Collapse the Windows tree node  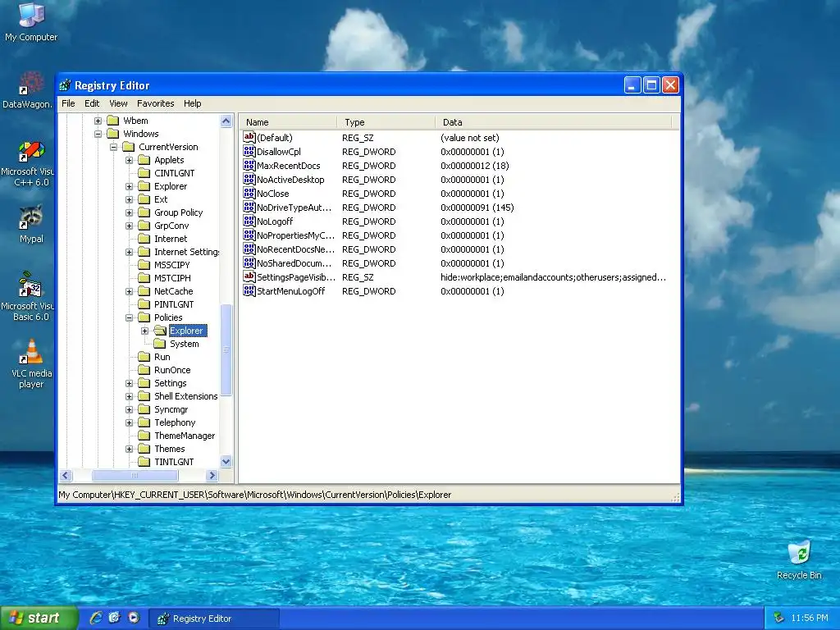(x=98, y=134)
